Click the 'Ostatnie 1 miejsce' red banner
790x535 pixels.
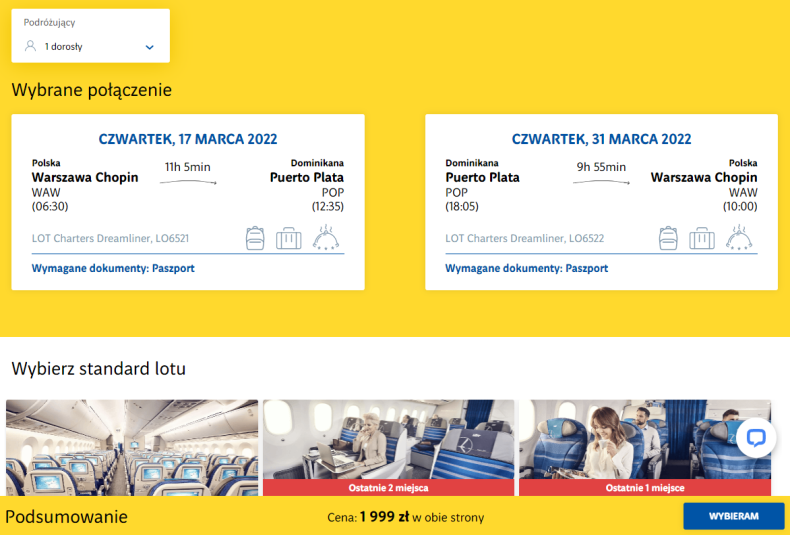point(644,488)
